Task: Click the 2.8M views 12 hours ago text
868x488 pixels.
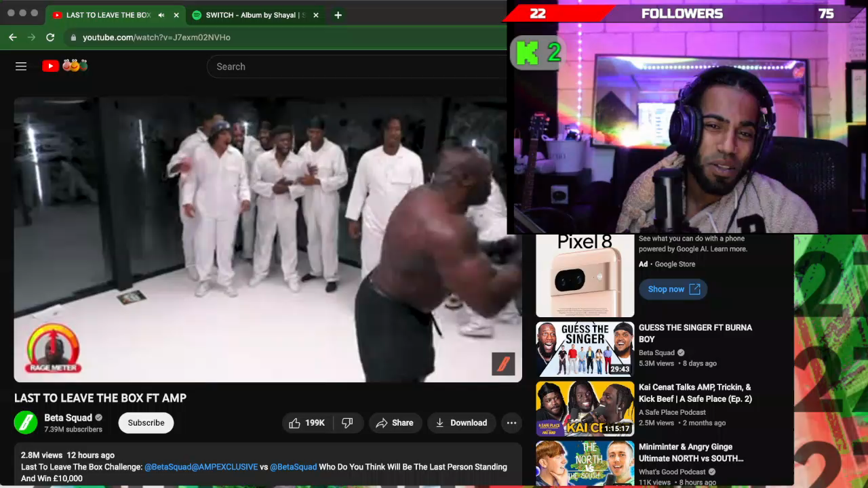Action: pos(68,455)
